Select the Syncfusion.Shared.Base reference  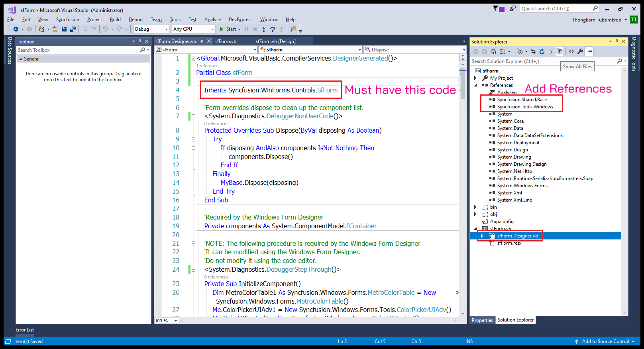pyautogui.click(x=522, y=100)
